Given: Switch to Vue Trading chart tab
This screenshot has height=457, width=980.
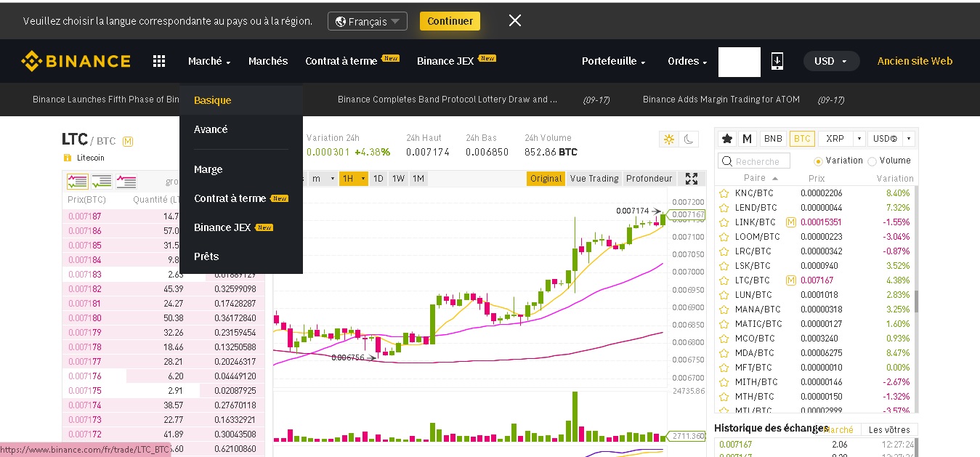Looking at the screenshot, I should point(594,179).
